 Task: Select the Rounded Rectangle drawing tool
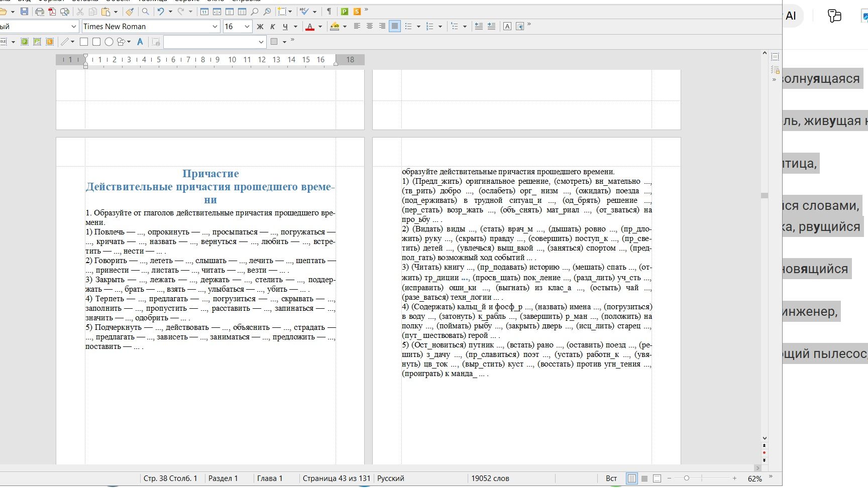click(x=96, y=42)
